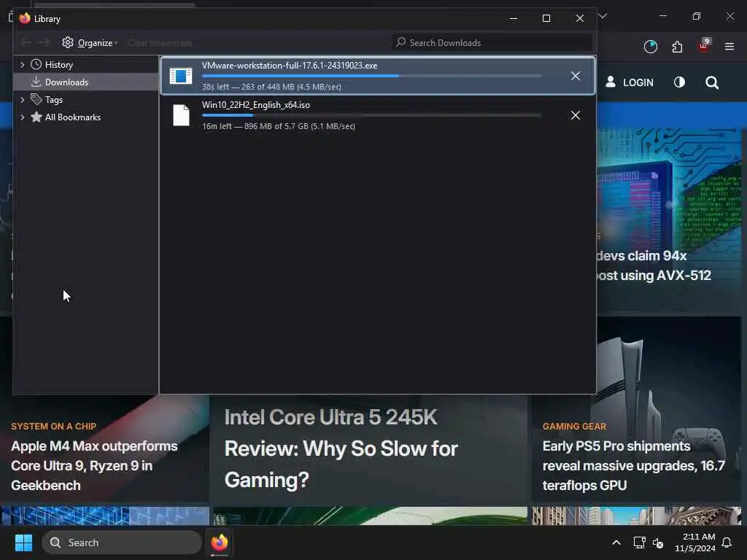
Task: Click the taskbar Search box
Action: (x=122, y=542)
